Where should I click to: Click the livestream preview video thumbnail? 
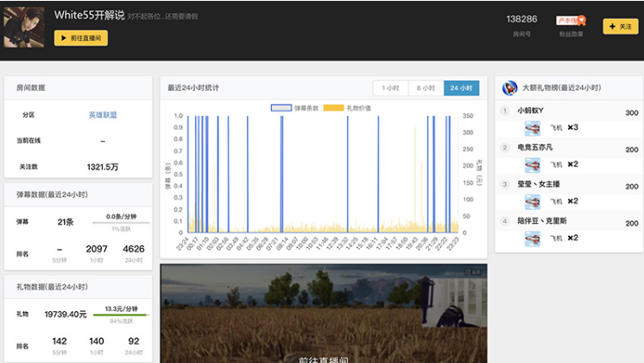click(x=324, y=313)
